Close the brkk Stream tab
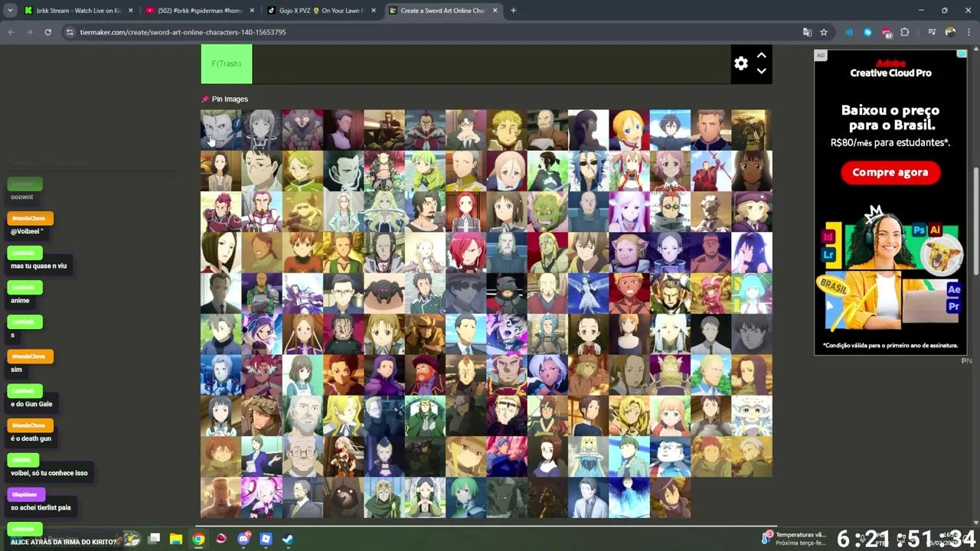This screenshot has width=980, height=551. click(131, 11)
